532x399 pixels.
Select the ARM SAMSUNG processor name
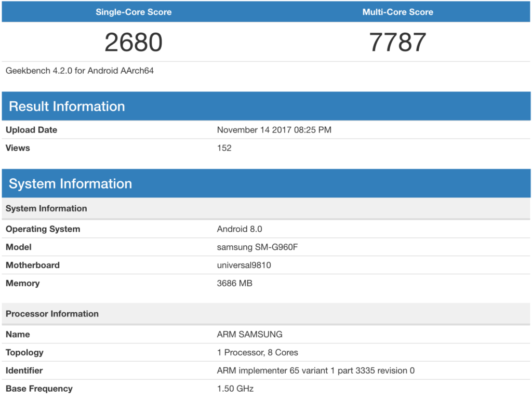point(249,335)
